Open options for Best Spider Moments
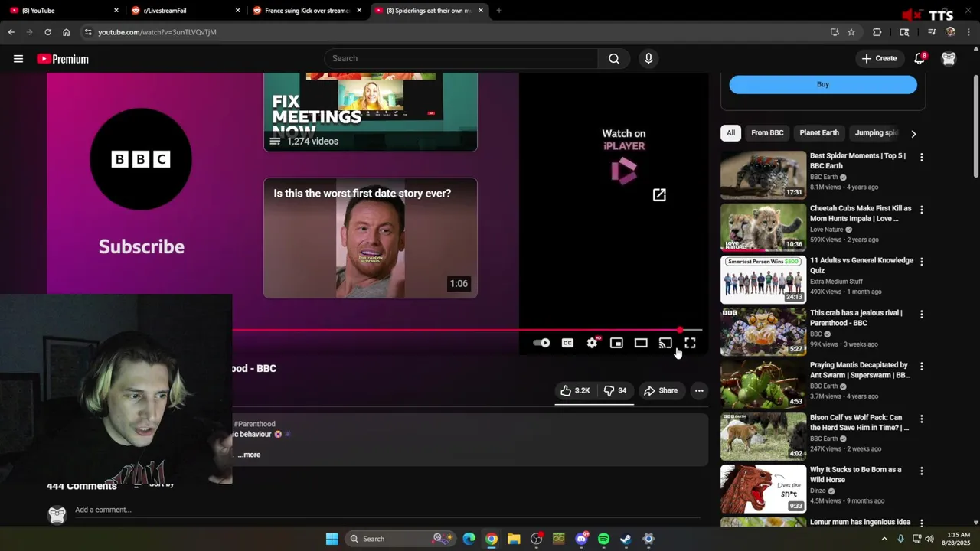Viewport: 980px width, 551px height. (x=921, y=157)
